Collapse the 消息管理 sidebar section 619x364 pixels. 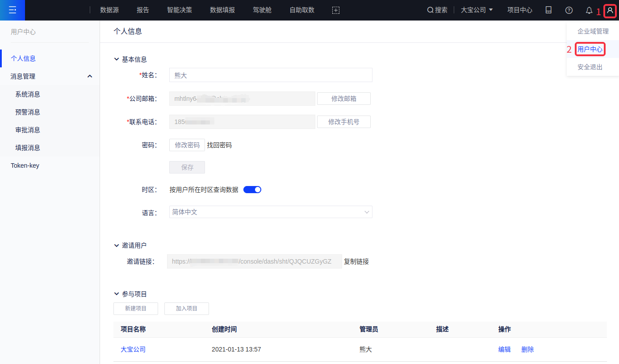tap(89, 76)
